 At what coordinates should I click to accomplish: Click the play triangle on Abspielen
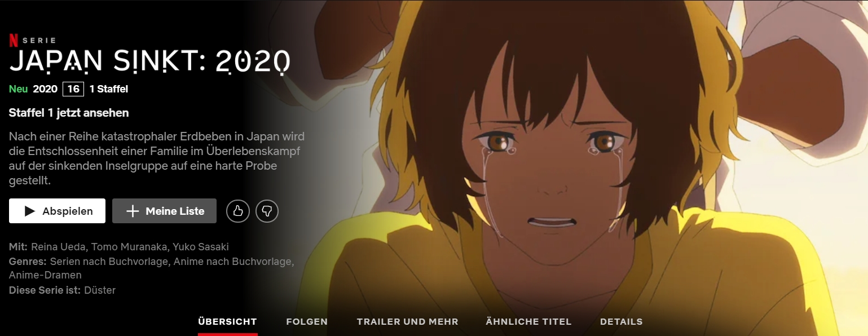point(30,211)
